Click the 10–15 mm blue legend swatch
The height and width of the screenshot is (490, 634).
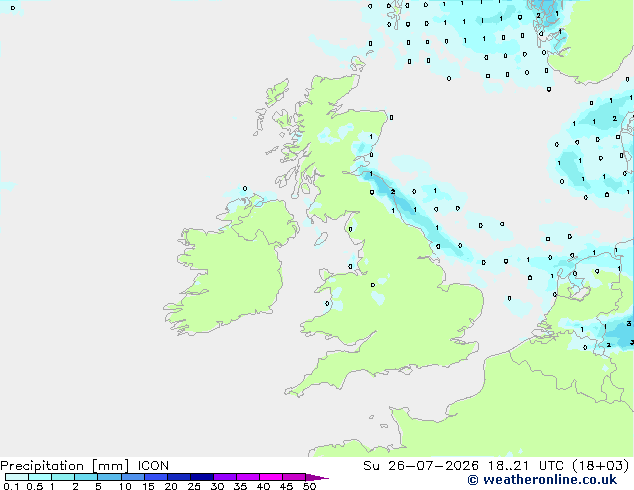click(133, 477)
